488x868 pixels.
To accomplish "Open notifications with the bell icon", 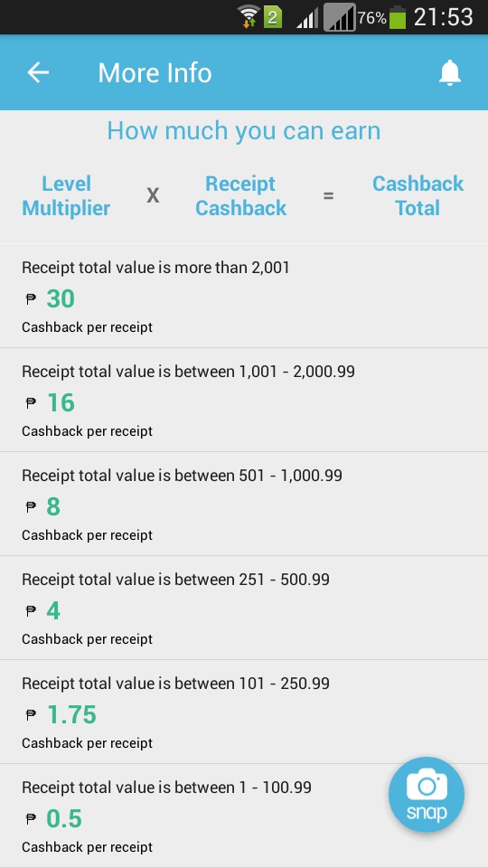I will coord(450,72).
